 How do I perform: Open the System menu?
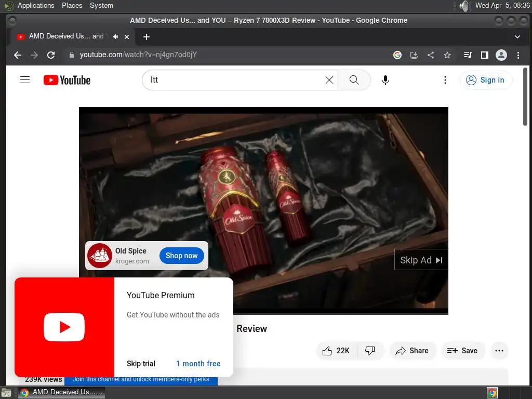click(x=101, y=5)
